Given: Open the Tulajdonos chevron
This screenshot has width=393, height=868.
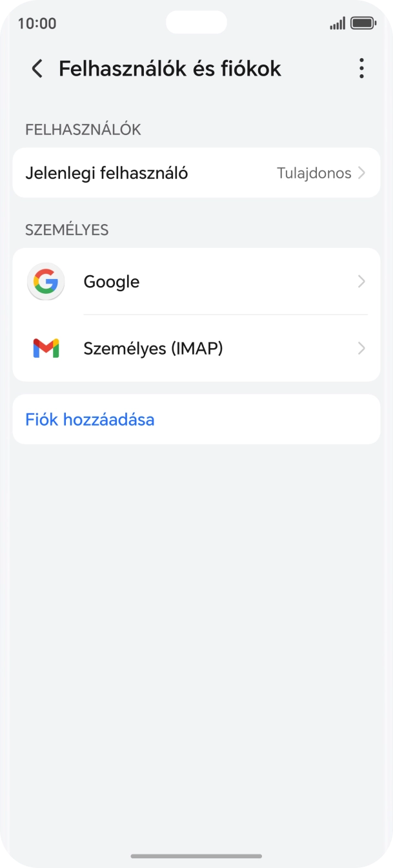Looking at the screenshot, I should [x=361, y=172].
